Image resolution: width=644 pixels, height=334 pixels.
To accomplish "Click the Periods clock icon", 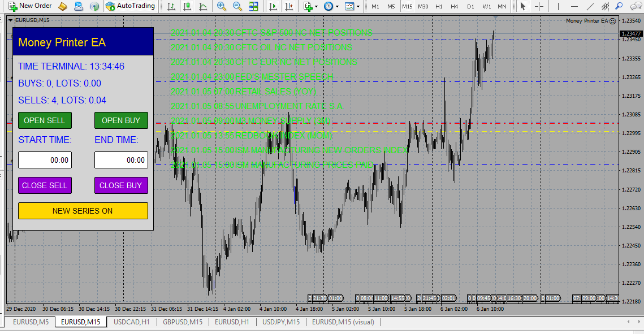I will (329, 6).
